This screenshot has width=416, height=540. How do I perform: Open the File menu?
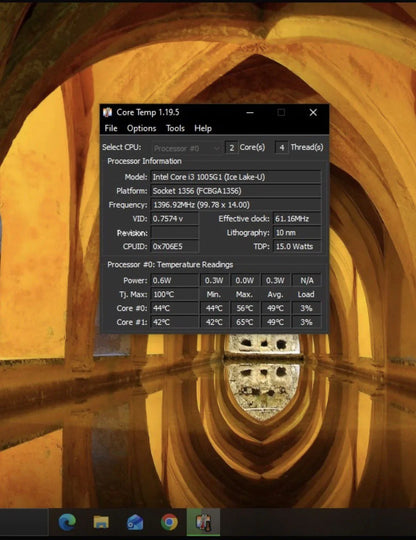click(111, 128)
